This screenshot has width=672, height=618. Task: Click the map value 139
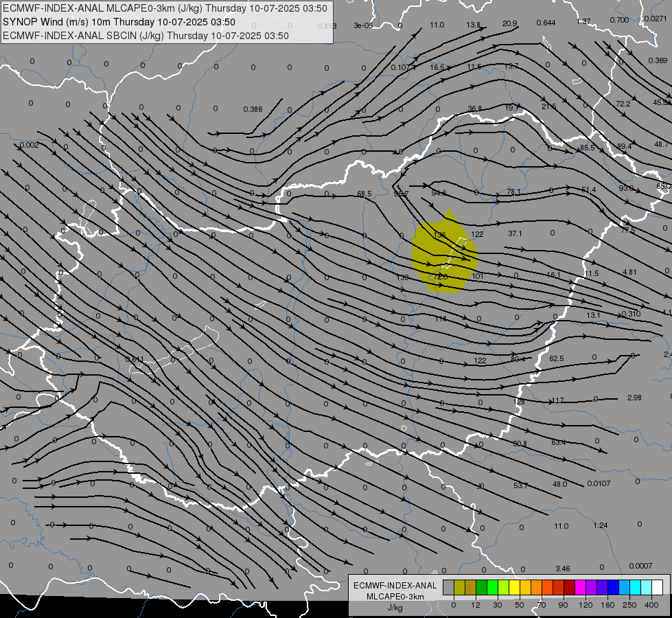tap(402, 277)
